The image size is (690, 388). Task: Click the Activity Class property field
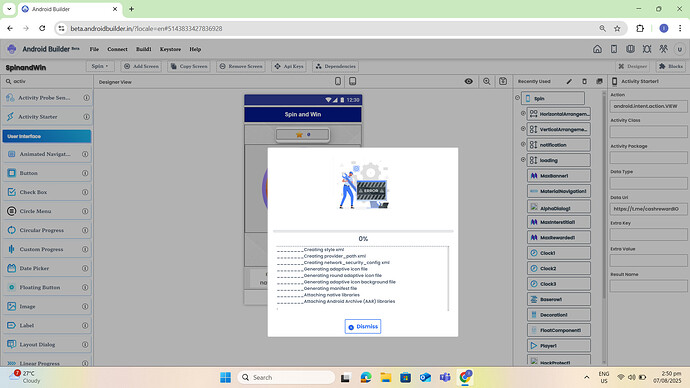(649, 132)
